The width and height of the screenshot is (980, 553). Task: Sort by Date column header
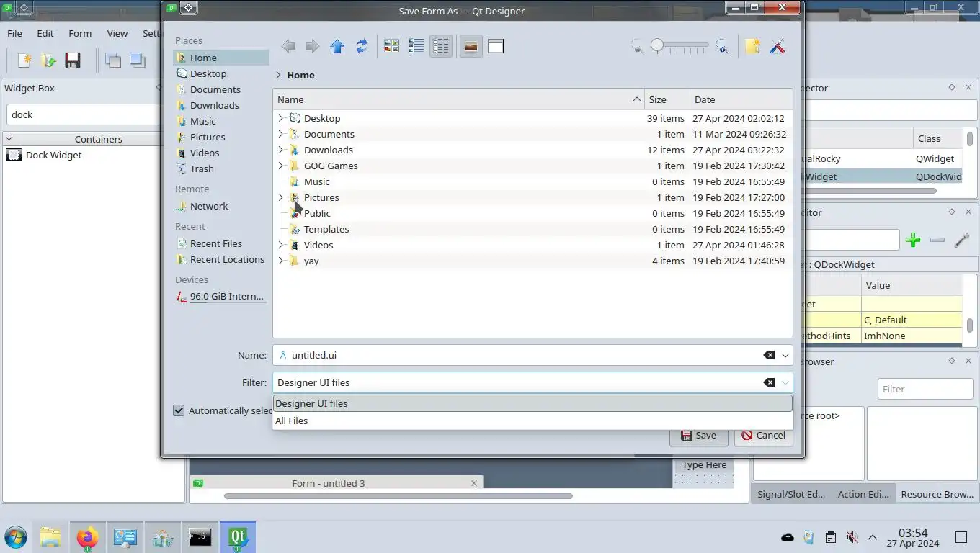pos(741,99)
